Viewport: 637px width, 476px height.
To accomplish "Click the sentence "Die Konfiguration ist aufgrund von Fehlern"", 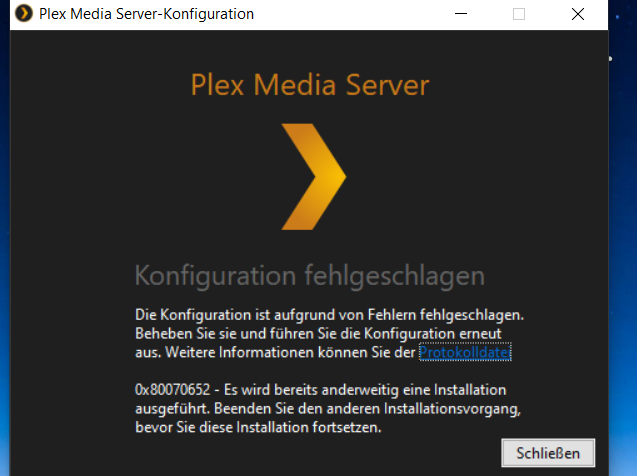I will pos(276,315).
